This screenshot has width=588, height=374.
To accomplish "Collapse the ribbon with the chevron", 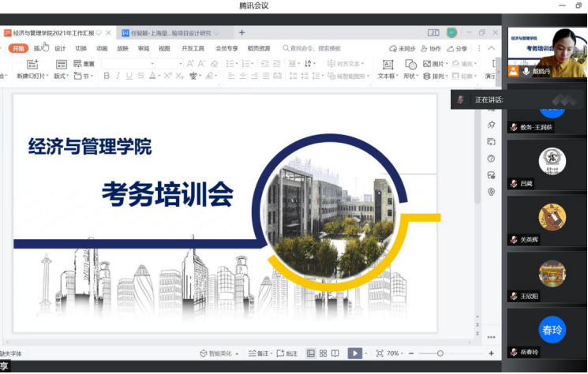I will tap(492, 48).
